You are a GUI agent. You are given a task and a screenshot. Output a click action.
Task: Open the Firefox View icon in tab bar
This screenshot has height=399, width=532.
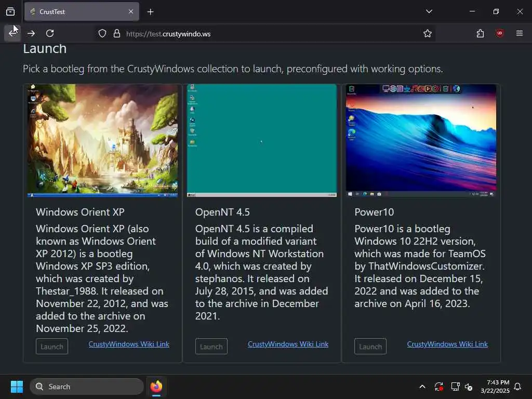coord(10,11)
